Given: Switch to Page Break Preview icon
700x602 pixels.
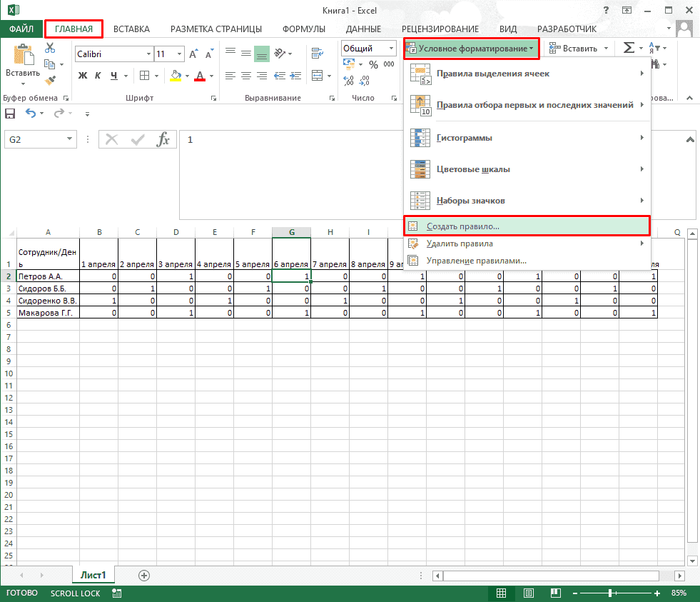Looking at the screenshot, I should 556,593.
